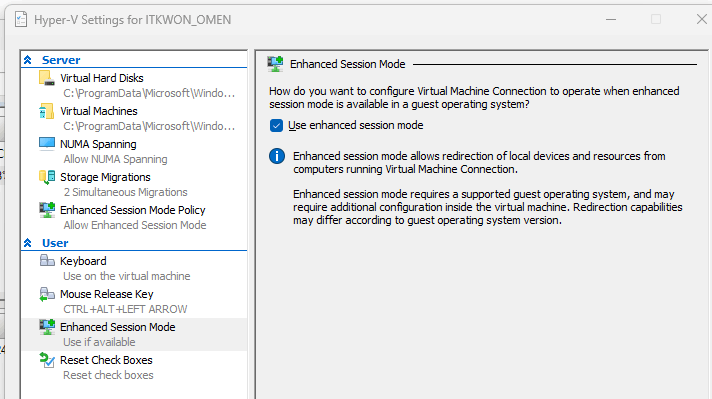Minimize the Hyper-V Settings window
Screen dimensions: 712x399
click(611, 20)
